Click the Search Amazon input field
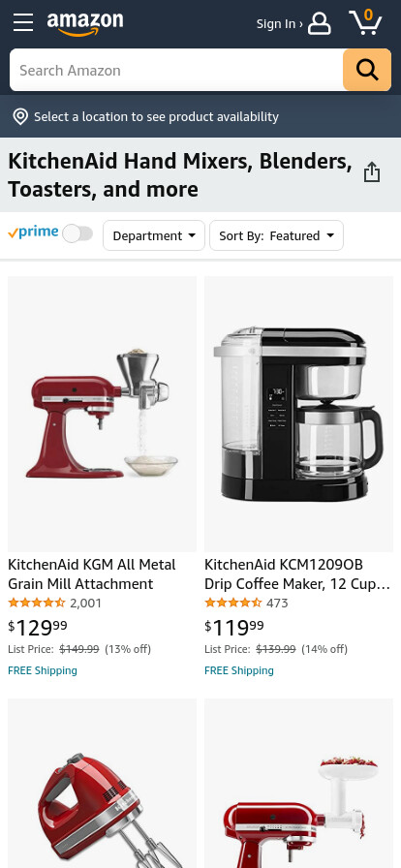The width and height of the screenshot is (401, 868). (x=176, y=70)
